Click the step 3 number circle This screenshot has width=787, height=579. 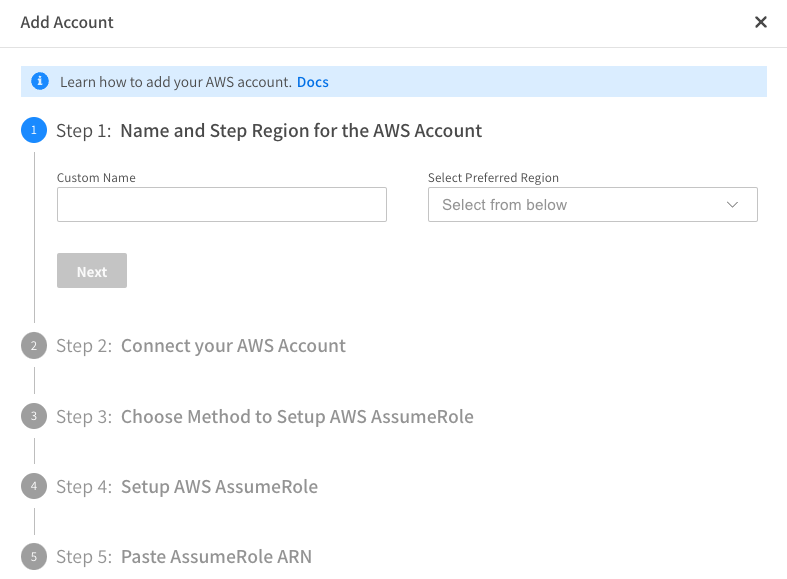[34, 416]
